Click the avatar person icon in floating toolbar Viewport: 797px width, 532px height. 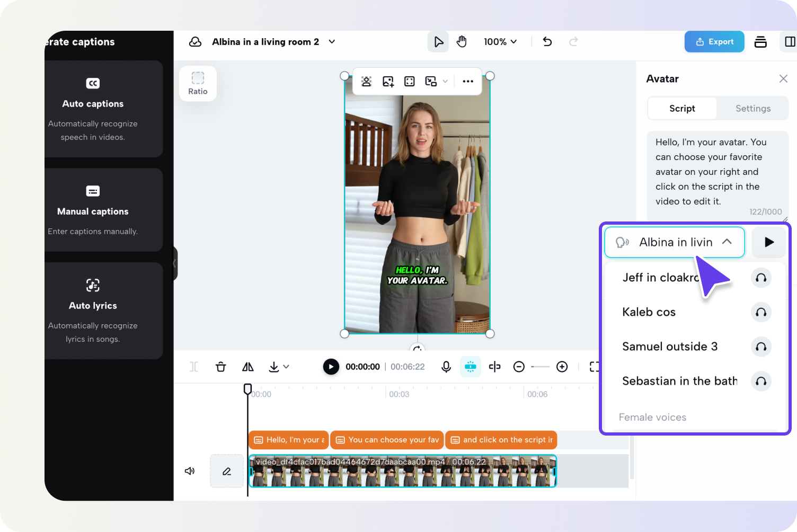(366, 81)
